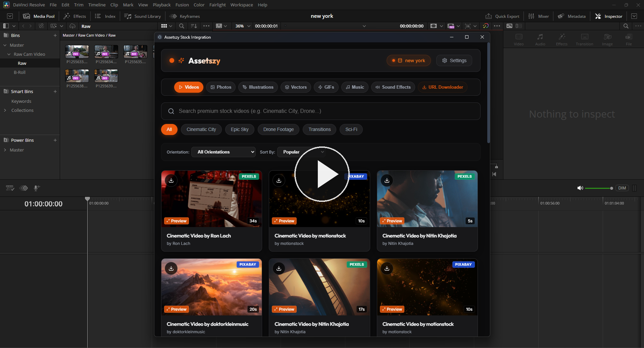Add a new Smart Bin
The height and width of the screenshot is (348, 644).
point(55,91)
